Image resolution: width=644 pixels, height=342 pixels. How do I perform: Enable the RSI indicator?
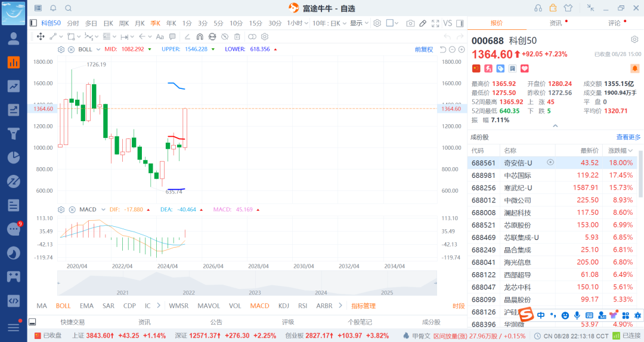pos(303,306)
